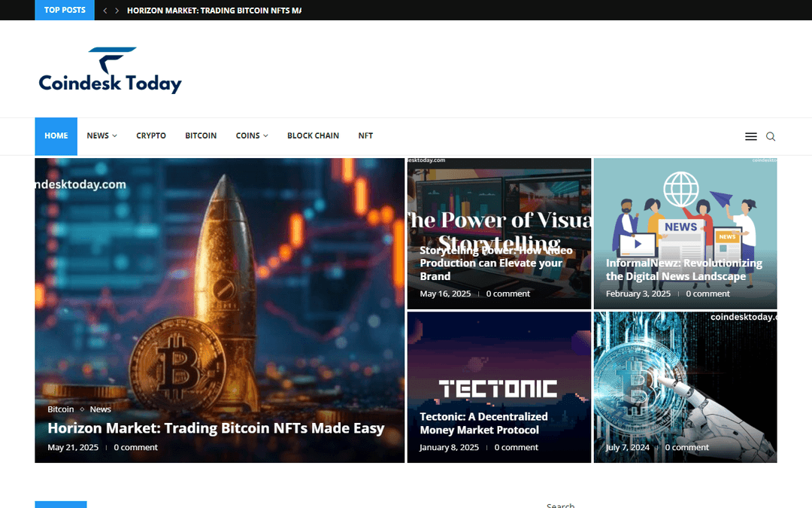Open the hamburger menu icon

pyautogui.click(x=751, y=136)
